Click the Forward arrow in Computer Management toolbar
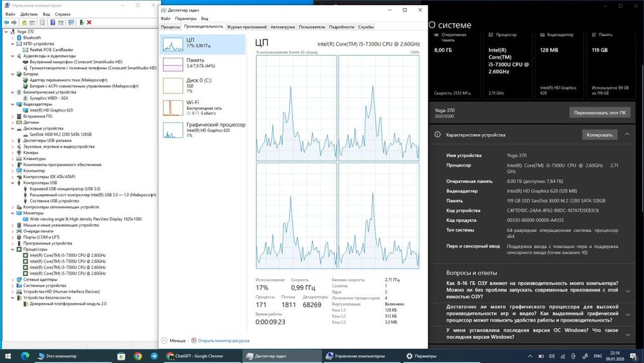The width and height of the screenshot is (644, 363). point(14,23)
